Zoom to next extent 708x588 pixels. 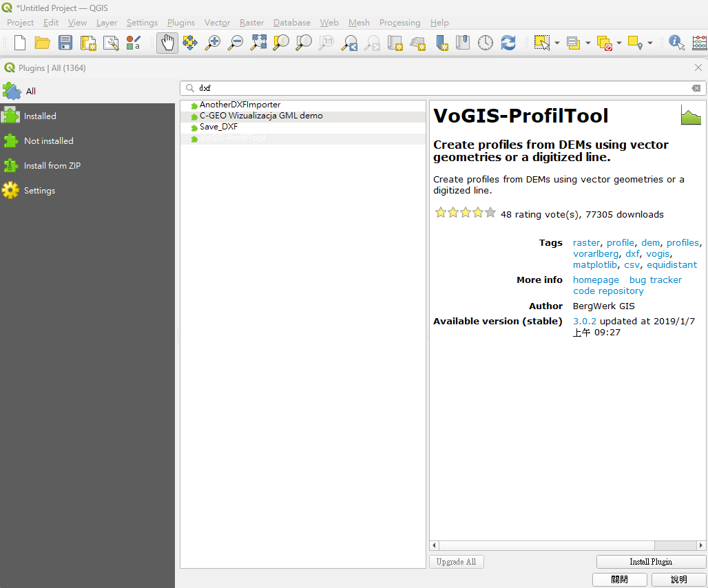coord(372,43)
